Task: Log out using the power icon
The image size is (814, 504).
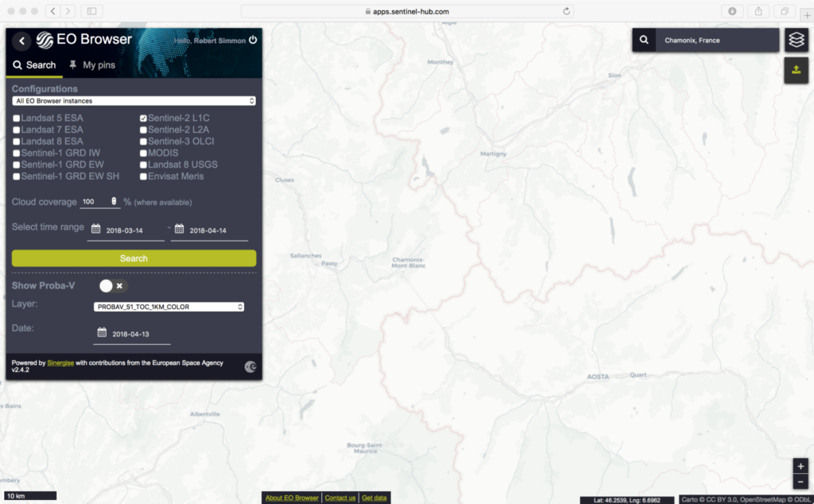Action: coord(253,40)
